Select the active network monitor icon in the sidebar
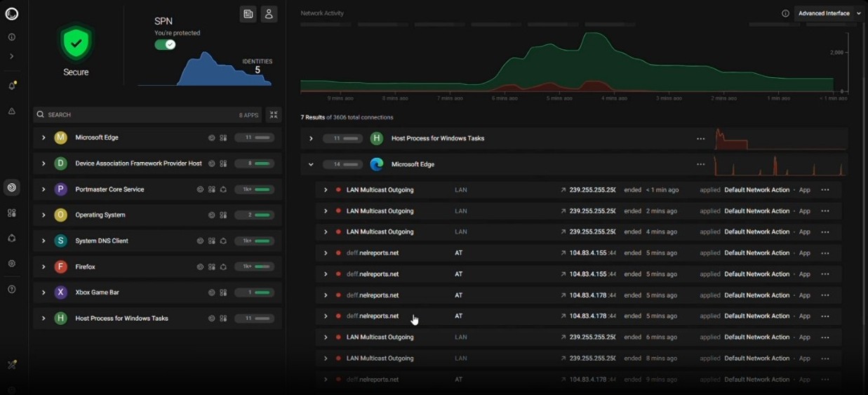Image resolution: width=868 pixels, height=395 pixels. click(x=11, y=187)
